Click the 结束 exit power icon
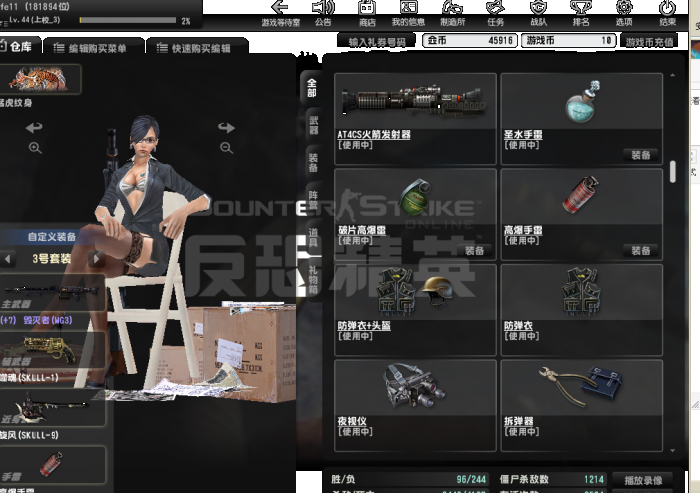This screenshot has height=493, width=700. tap(667, 13)
